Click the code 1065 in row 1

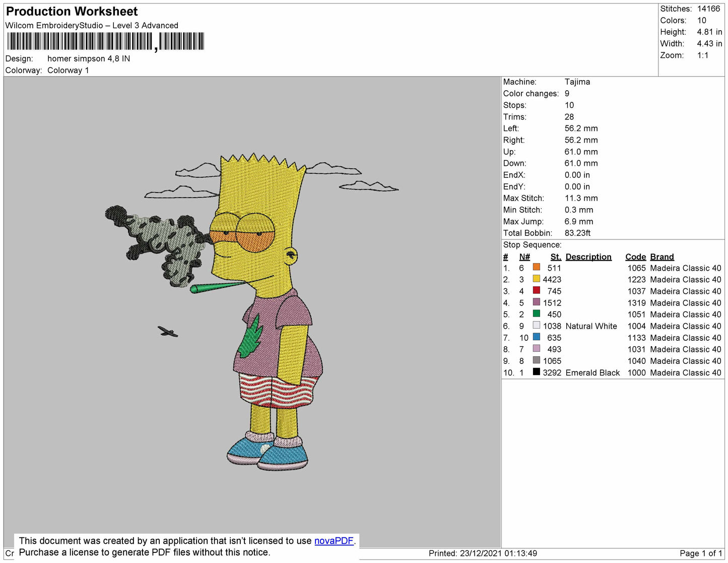point(636,268)
